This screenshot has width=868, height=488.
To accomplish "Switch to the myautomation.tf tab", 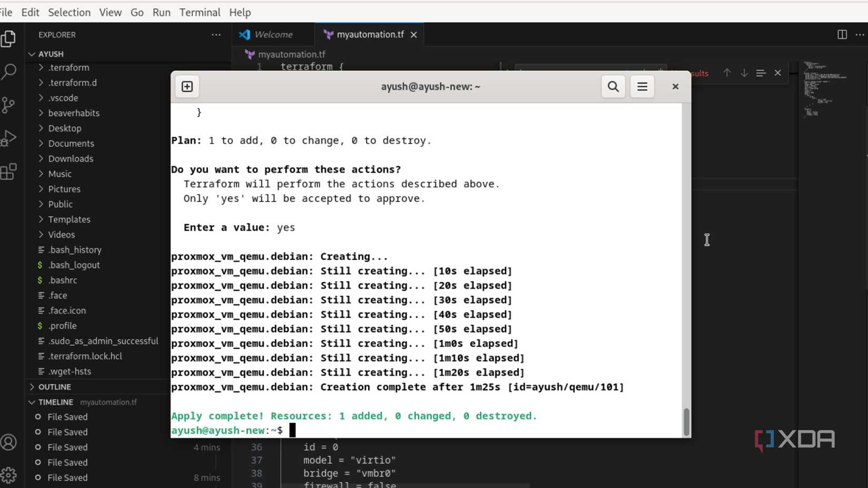I will [x=369, y=35].
